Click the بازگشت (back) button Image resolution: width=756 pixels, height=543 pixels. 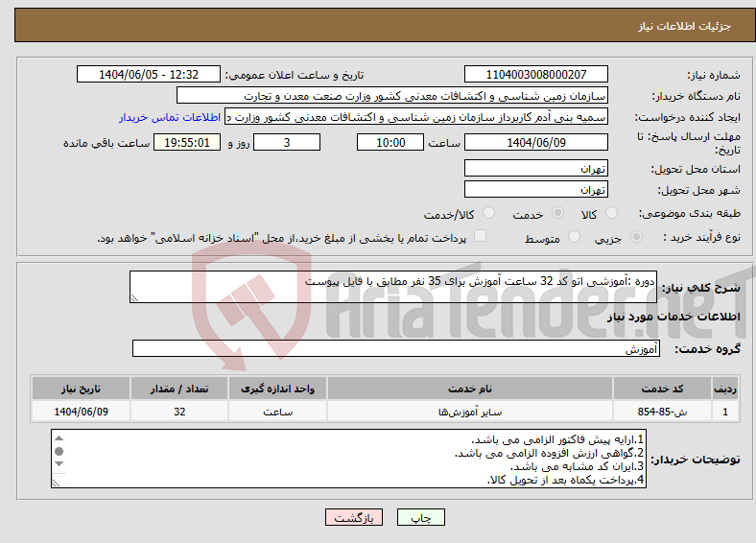(354, 517)
